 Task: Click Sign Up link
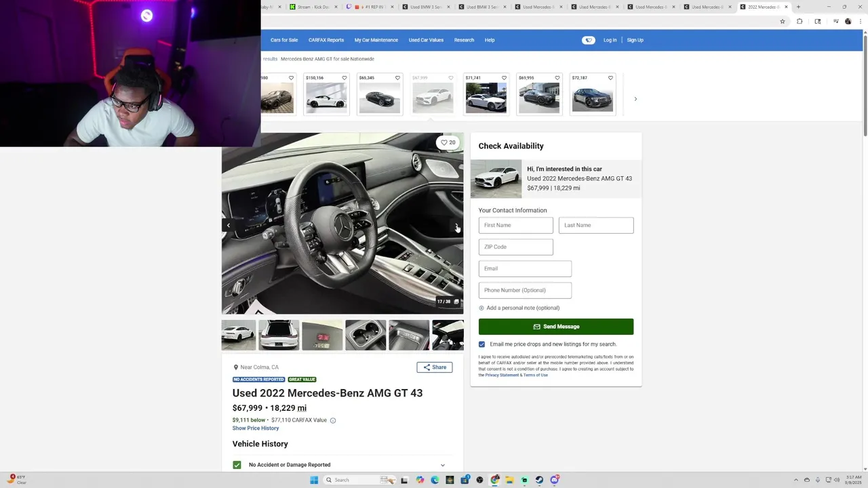coord(635,40)
